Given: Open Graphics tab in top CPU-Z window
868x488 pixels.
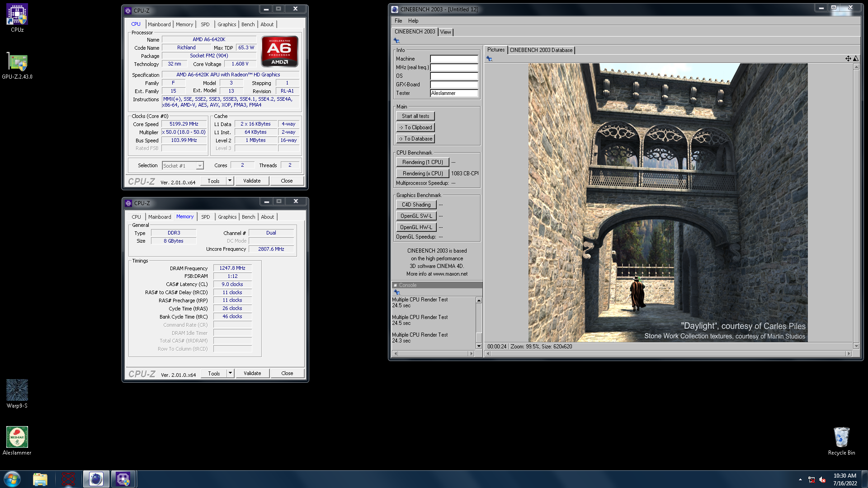Looking at the screenshot, I should click(x=226, y=24).
